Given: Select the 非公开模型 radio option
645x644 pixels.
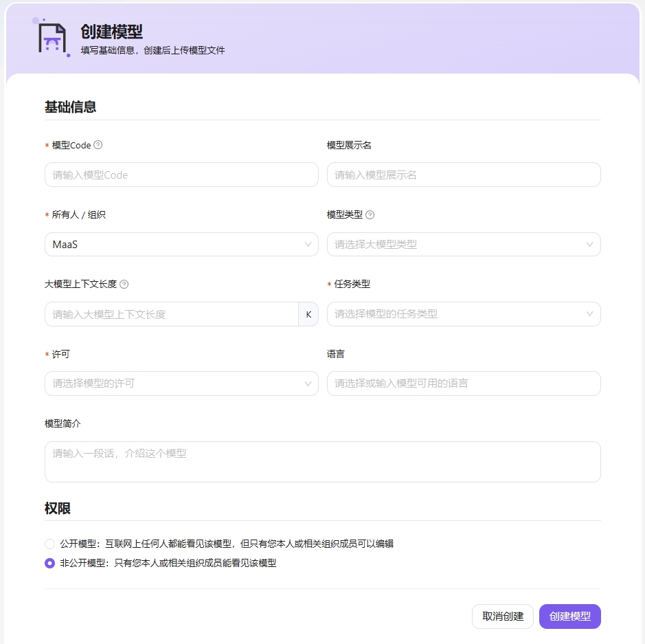Looking at the screenshot, I should [49, 563].
